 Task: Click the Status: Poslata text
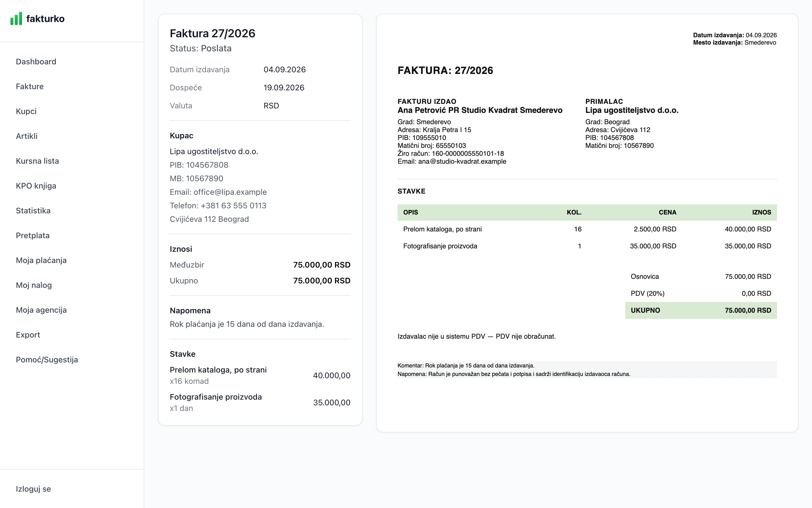[x=201, y=49]
